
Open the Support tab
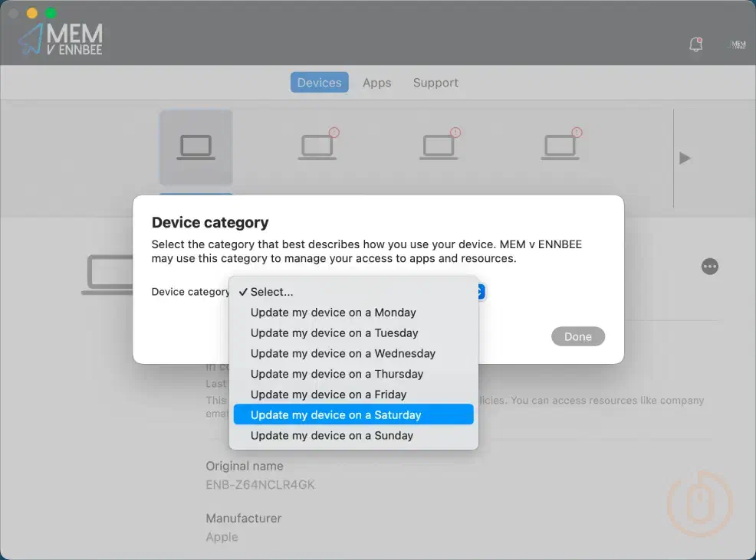coord(435,82)
